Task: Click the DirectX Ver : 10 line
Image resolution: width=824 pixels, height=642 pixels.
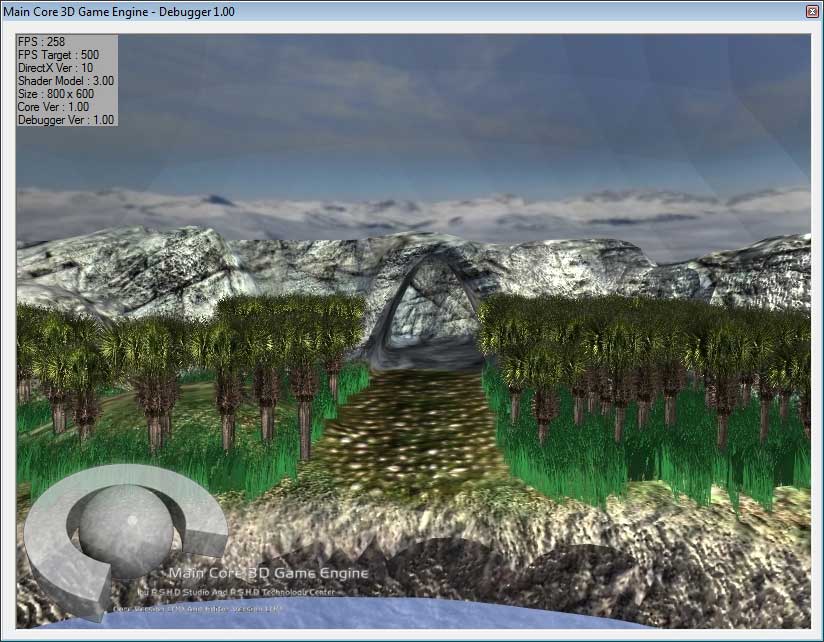Action: pos(55,68)
